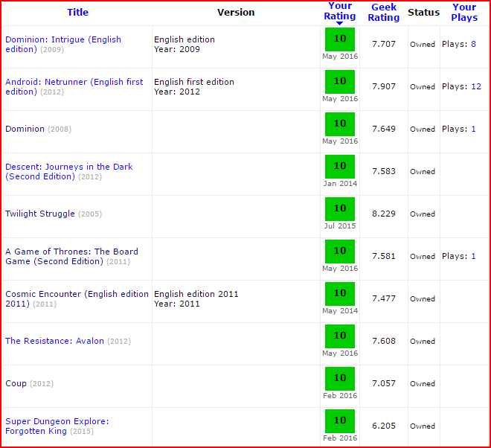This screenshot has height=448, width=491.
Task: Click the green 10 rating for Descent
Action: pos(340,167)
